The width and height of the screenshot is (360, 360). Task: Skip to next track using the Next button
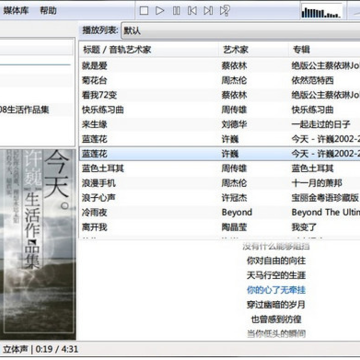click(x=208, y=11)
